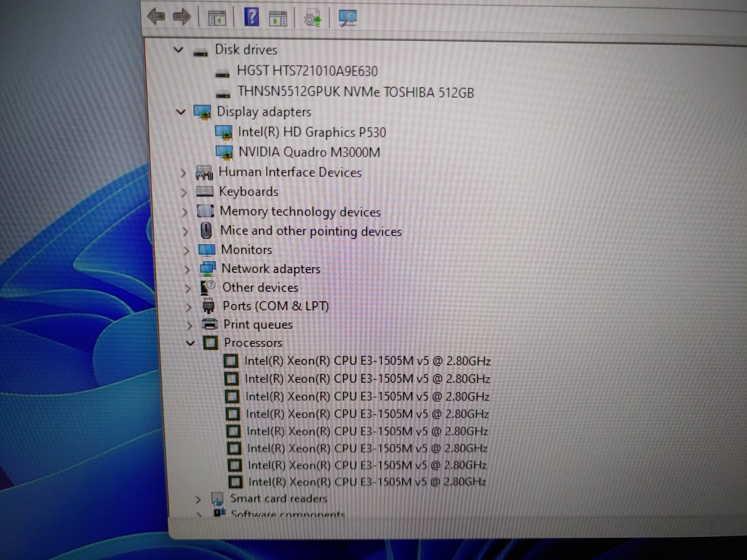
Task: Toggle the Show/Hide Console Tree button
Action: point(217,18)
